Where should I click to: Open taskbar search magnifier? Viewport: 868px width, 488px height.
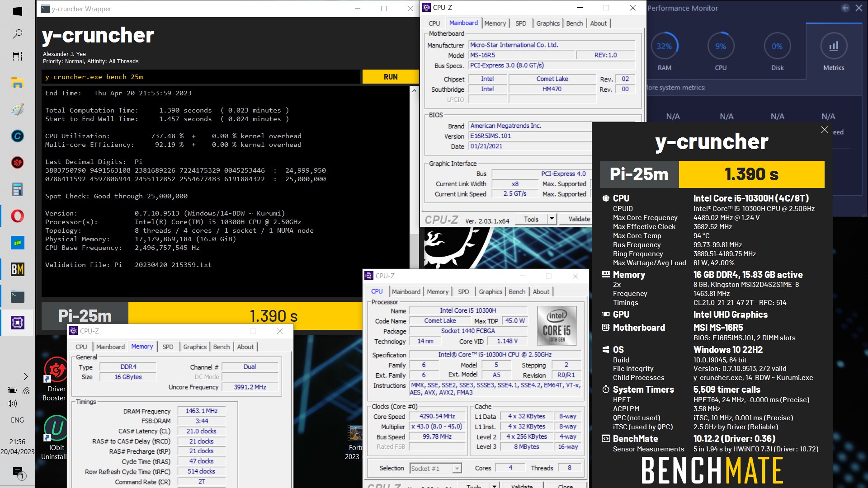(x=18, y=34)
